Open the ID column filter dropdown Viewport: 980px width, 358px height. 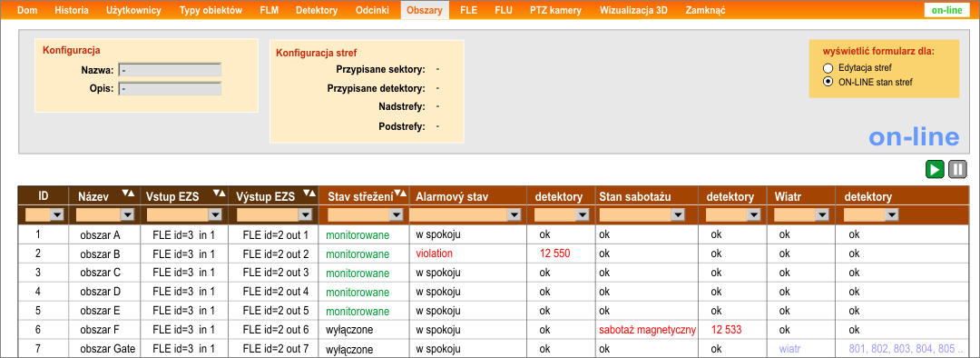point(57,214)
